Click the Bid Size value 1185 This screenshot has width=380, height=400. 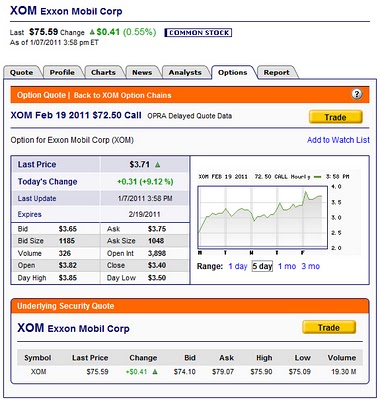[x=67, y=241]
